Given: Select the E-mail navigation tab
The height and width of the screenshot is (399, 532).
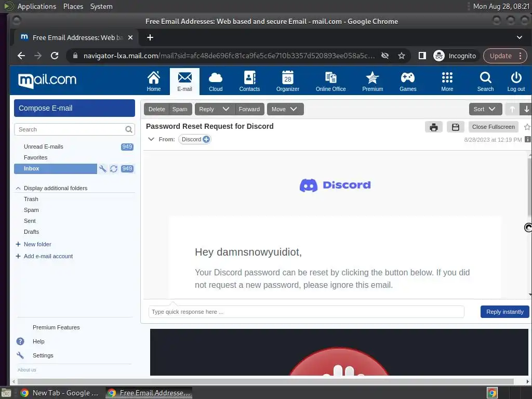Looking at the screenshot, I should click(x=184, y=82).
